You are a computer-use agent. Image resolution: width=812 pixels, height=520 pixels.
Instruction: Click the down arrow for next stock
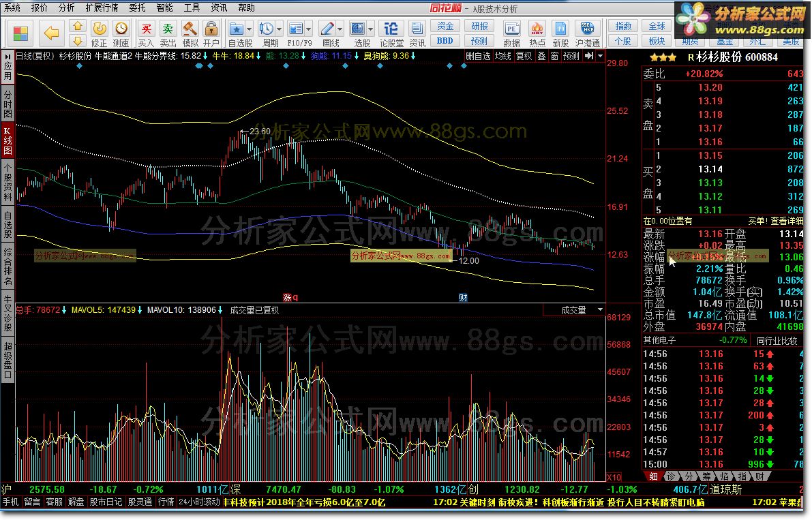click(x=77, y=41)
